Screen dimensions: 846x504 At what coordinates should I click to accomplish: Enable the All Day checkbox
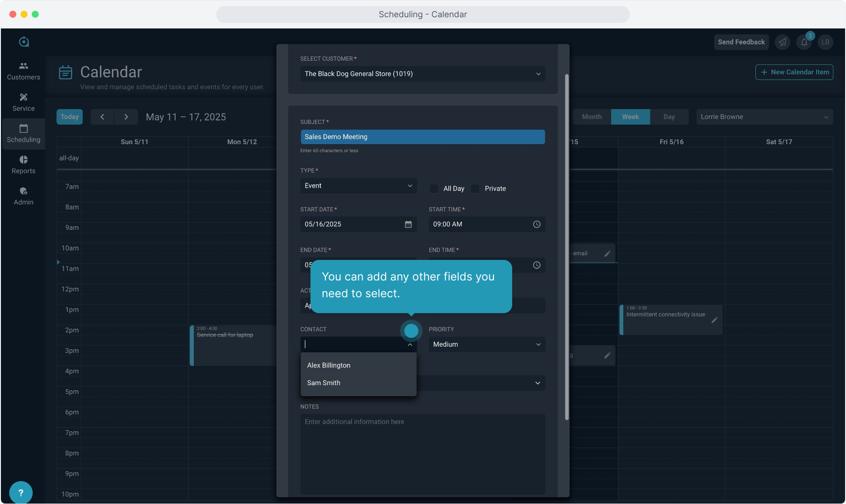click(434, 189)
